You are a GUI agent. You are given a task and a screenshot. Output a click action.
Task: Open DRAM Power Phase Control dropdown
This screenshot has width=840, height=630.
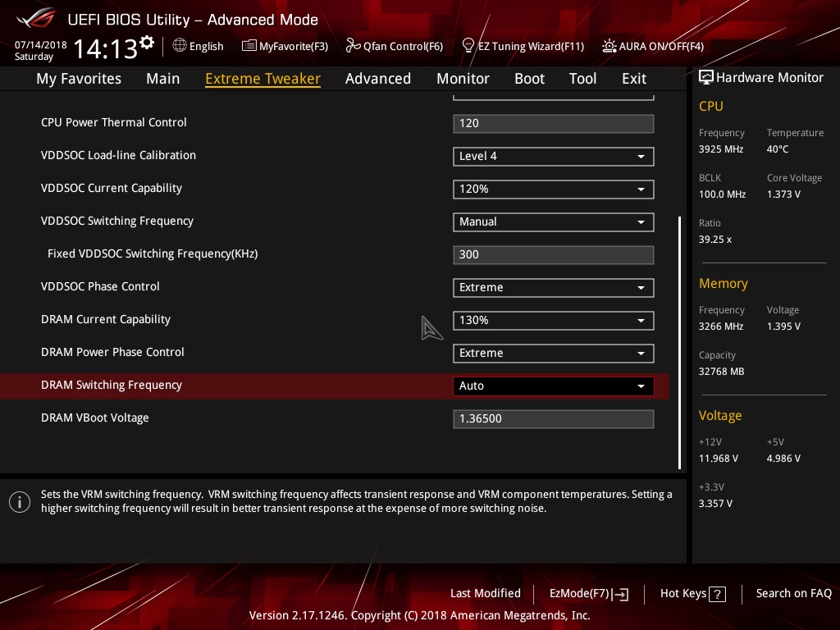[x=554, y=353]
